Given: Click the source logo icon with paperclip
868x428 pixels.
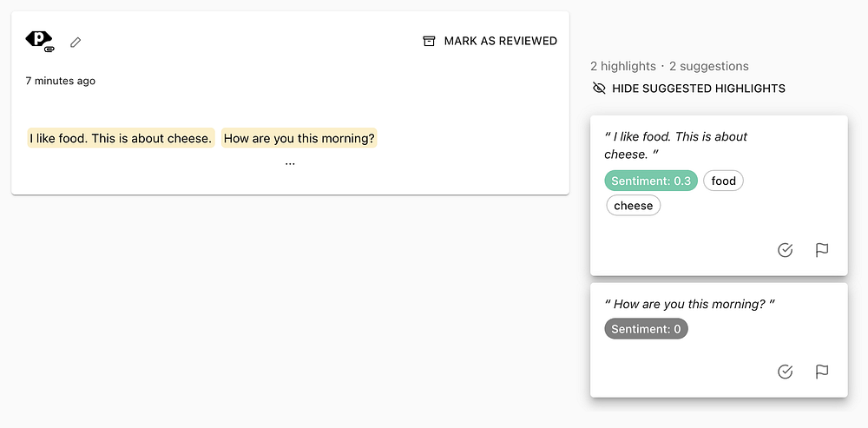Looking at the screenshot, I should tap(40, 41).
